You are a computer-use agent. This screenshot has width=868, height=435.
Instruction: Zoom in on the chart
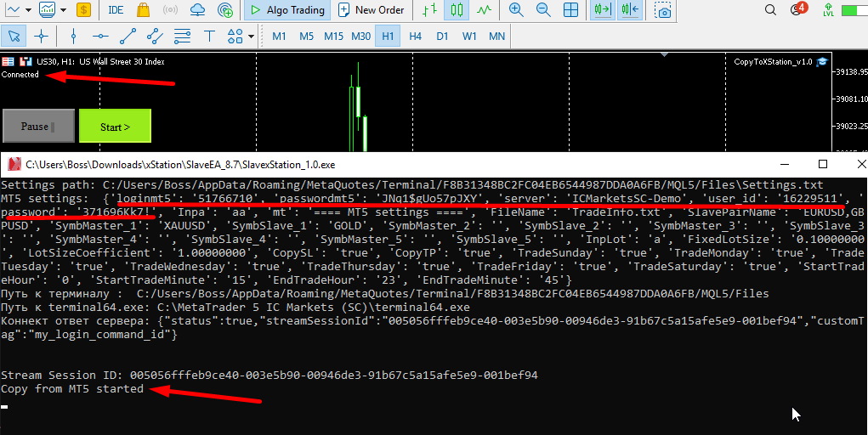click(x=516, y=9)
